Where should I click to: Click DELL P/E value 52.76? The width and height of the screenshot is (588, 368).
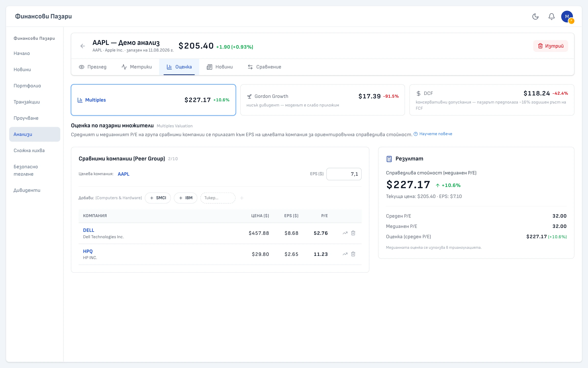321,233
